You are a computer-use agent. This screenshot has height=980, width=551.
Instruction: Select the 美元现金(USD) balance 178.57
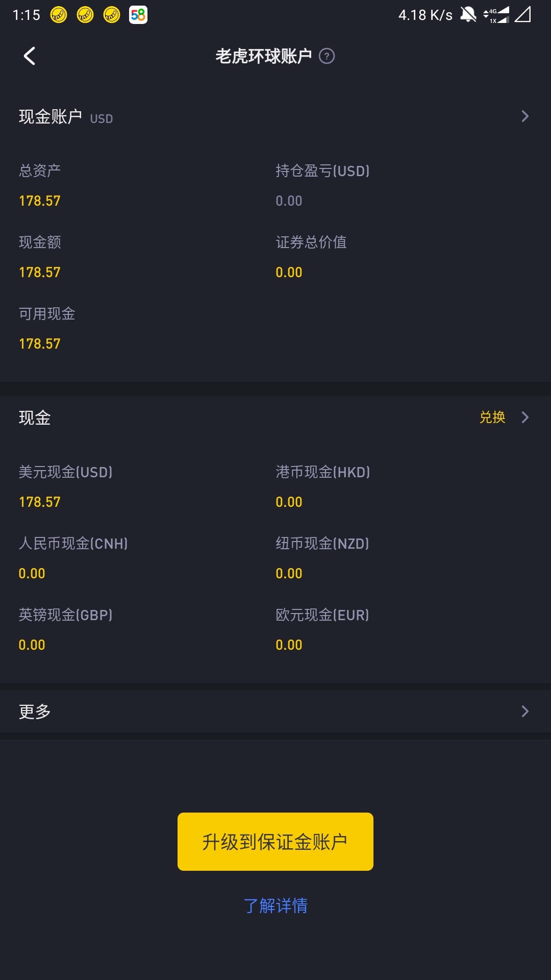(x=40, y=502)
